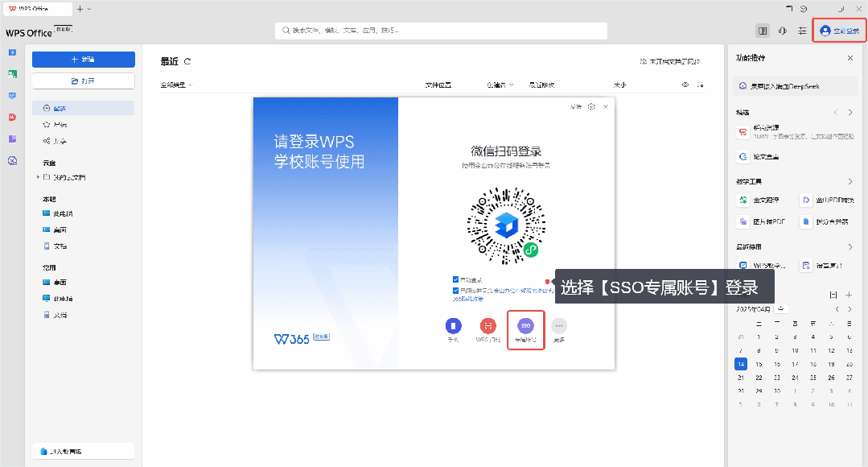The height and width of the screenshot is (467, 868).
Task: Close the WeChat login dialog
Action: [x=606, y=106]
